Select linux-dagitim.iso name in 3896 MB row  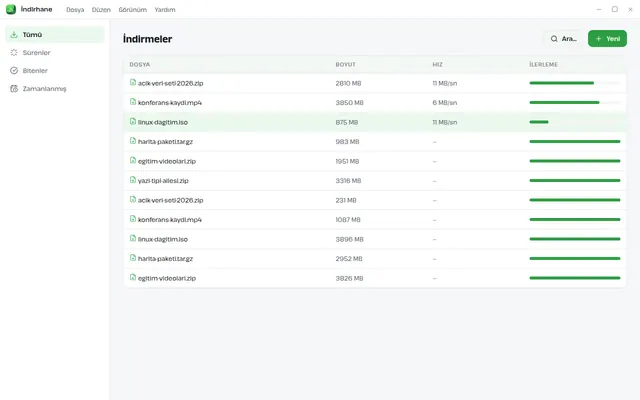163,239
